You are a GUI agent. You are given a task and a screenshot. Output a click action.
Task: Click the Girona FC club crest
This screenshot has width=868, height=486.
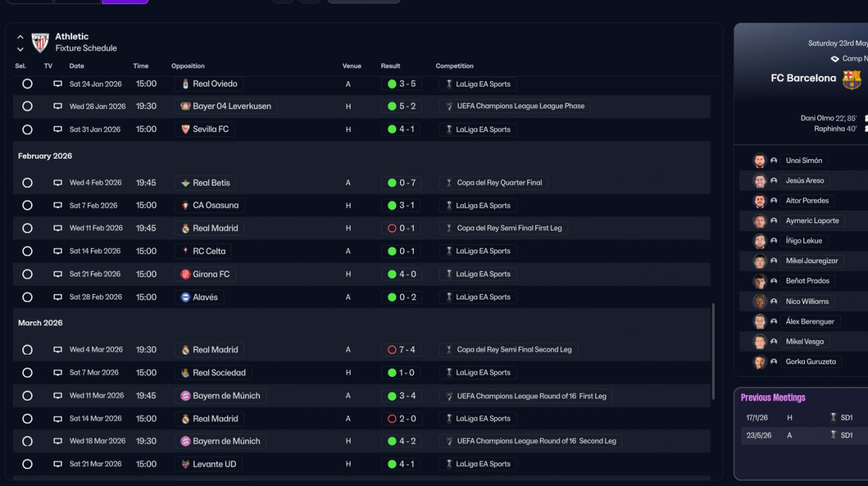186,275
